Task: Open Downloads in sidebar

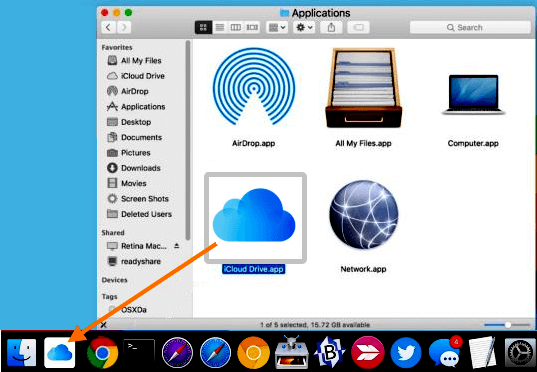Action: 141,168
